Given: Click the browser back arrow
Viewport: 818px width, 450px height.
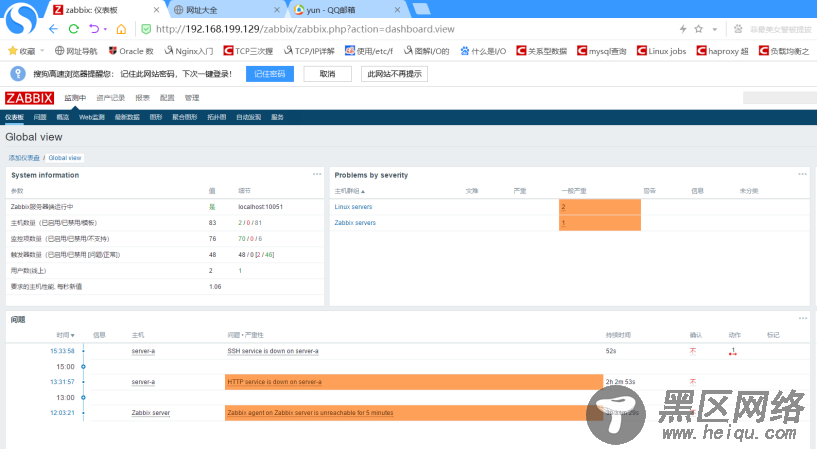Looking at the screenshot, I should (53, 29).
